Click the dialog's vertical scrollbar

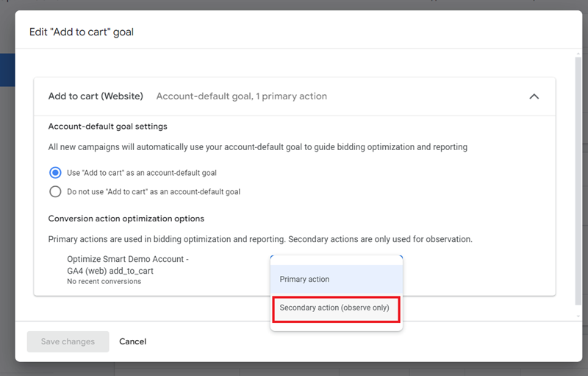pyautogui.click(x=578, y=180)
